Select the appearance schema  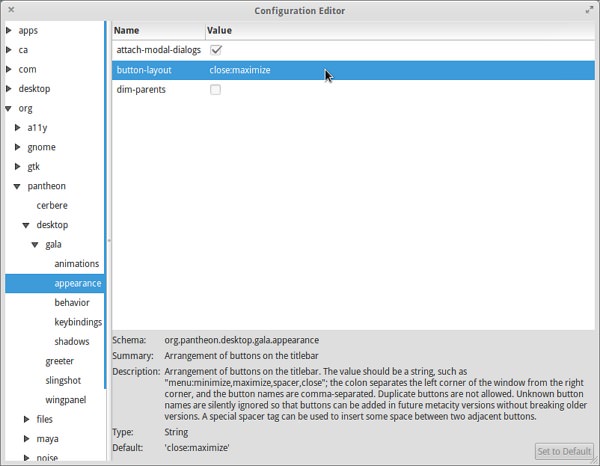click(78, 284)
